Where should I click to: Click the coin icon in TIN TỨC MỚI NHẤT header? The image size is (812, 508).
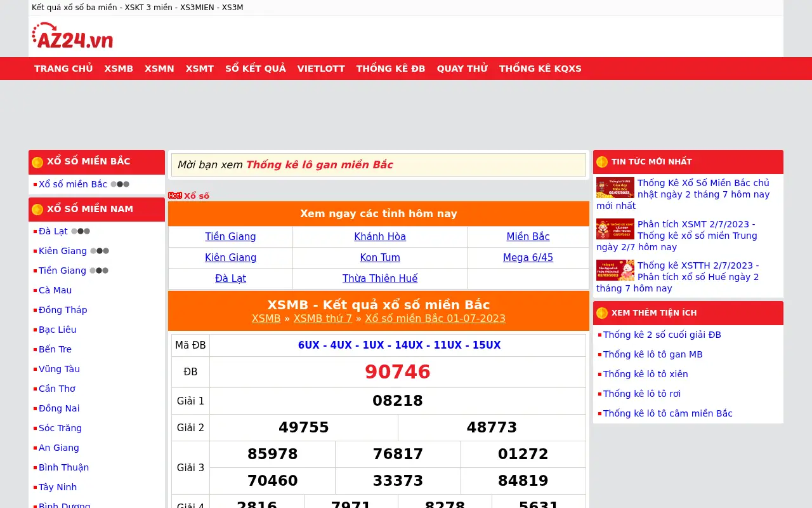point(602,162)
